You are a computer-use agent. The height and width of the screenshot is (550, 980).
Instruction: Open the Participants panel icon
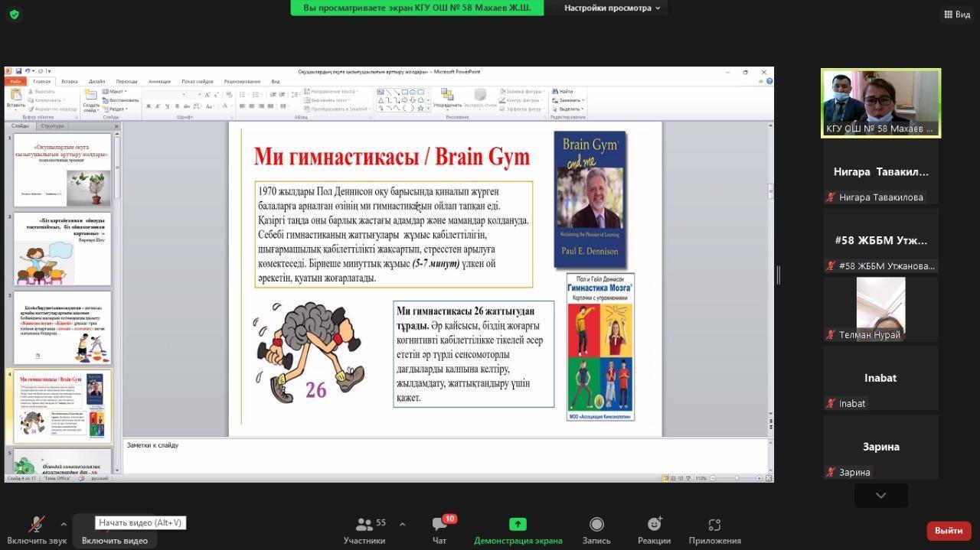364,525
